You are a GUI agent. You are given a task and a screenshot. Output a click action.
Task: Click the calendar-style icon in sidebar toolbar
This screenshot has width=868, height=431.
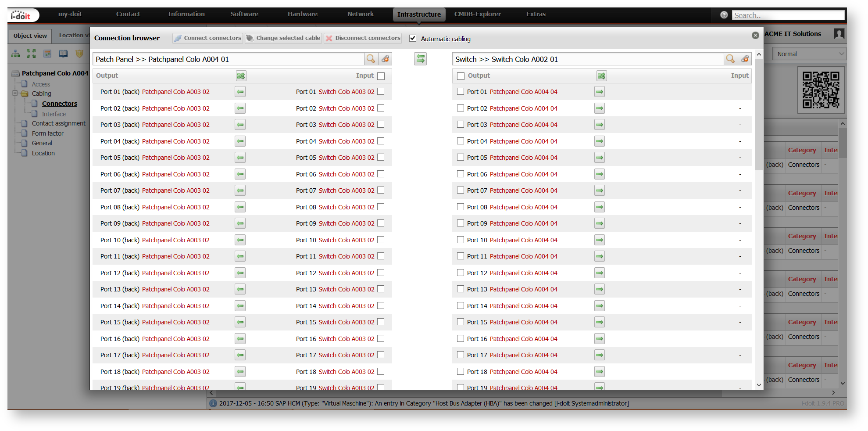[x=47, y=54]
